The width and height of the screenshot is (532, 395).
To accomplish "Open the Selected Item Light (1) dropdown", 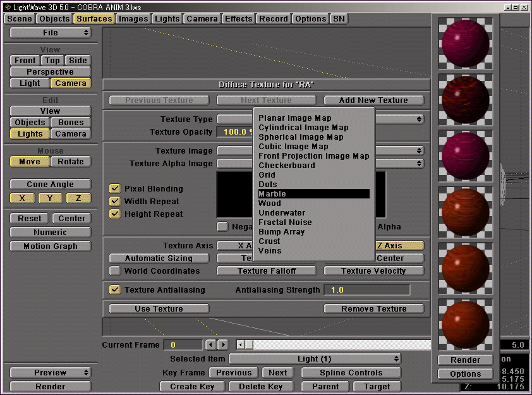I will point(314,358).
